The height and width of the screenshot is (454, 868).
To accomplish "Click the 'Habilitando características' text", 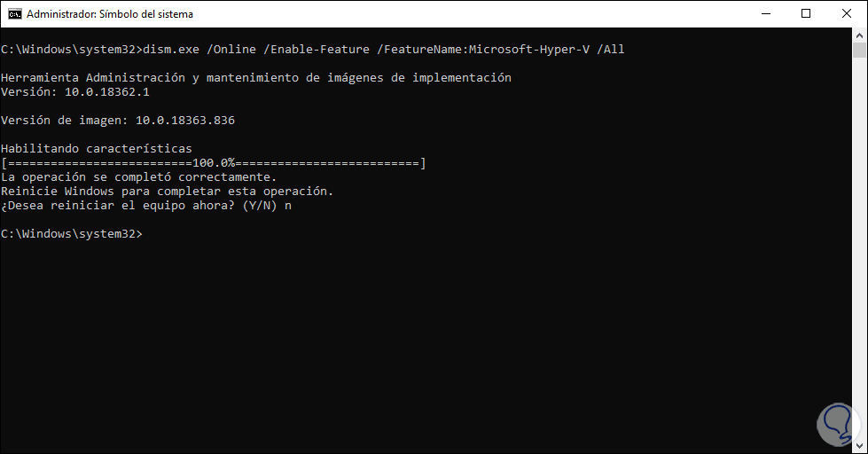I will click(96, 148).
